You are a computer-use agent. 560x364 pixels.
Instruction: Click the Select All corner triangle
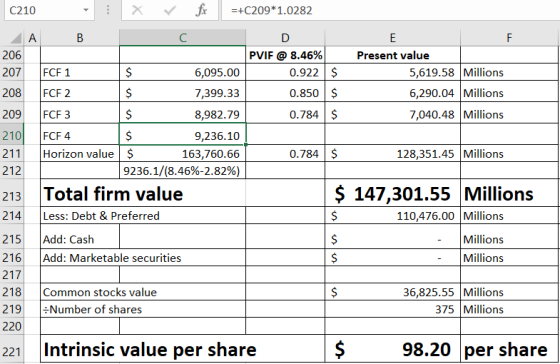16,38
